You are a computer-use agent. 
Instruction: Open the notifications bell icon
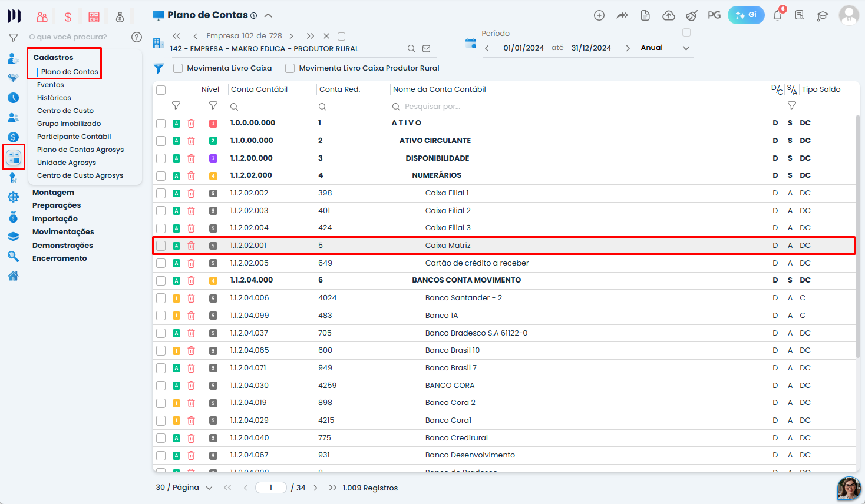pyautogui.click(x=777, y=15)
